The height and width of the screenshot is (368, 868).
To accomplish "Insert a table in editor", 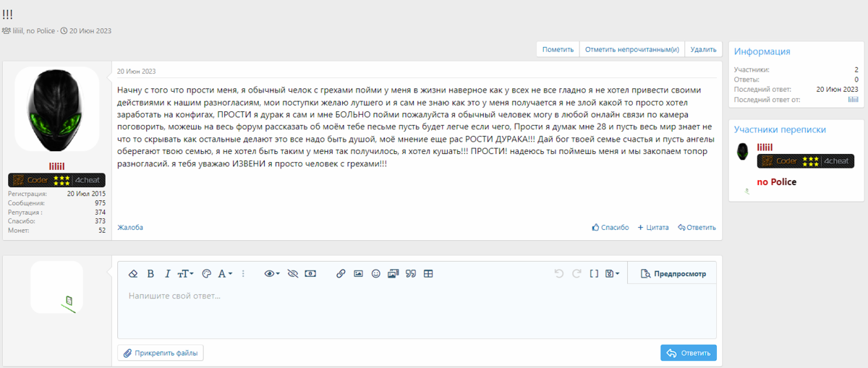I will tap(428, 274).
